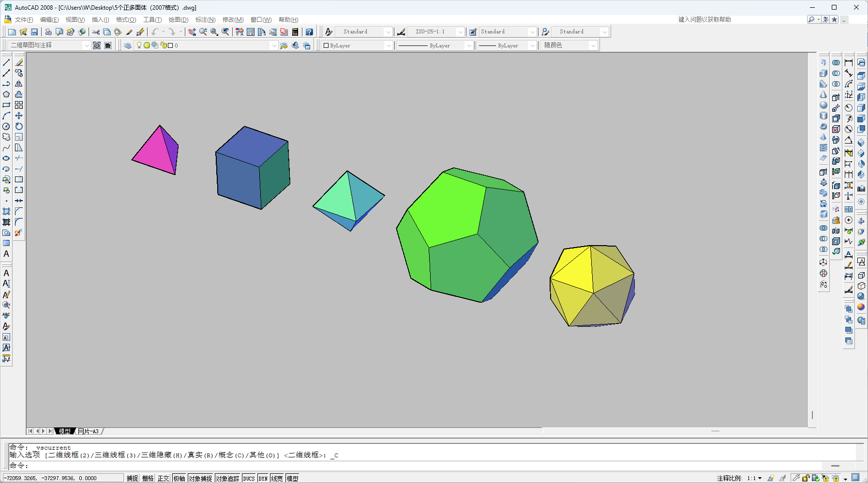Select the Circle drawing tool
Viewport: 868px width, 483px height.
tap(6, 126)
